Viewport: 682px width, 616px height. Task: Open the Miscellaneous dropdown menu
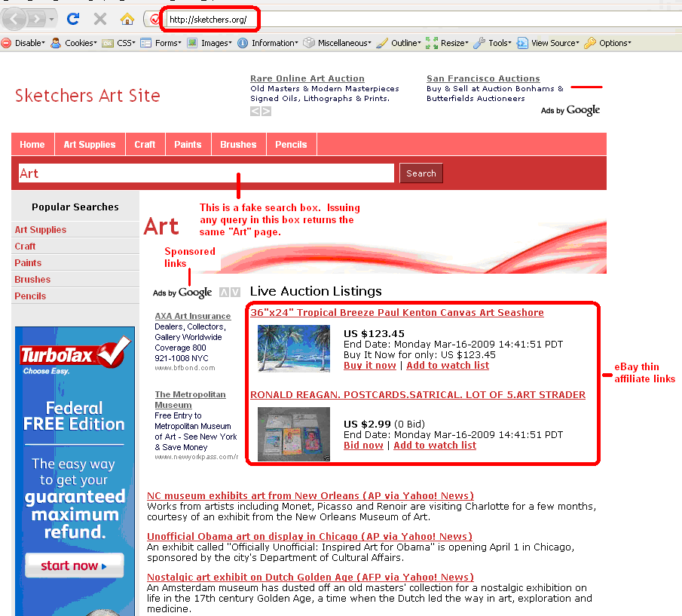pyautogui.click(x=344, y=43)
